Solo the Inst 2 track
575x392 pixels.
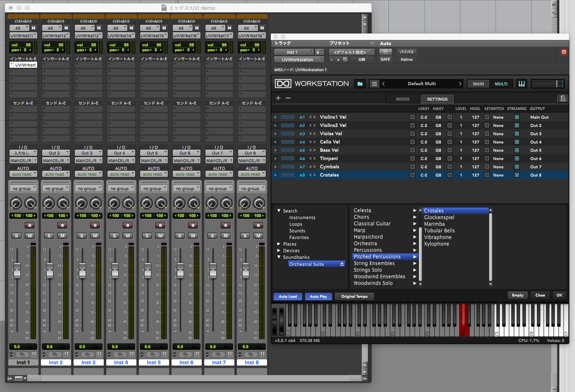pyautogui.click(x=49, y=236)
